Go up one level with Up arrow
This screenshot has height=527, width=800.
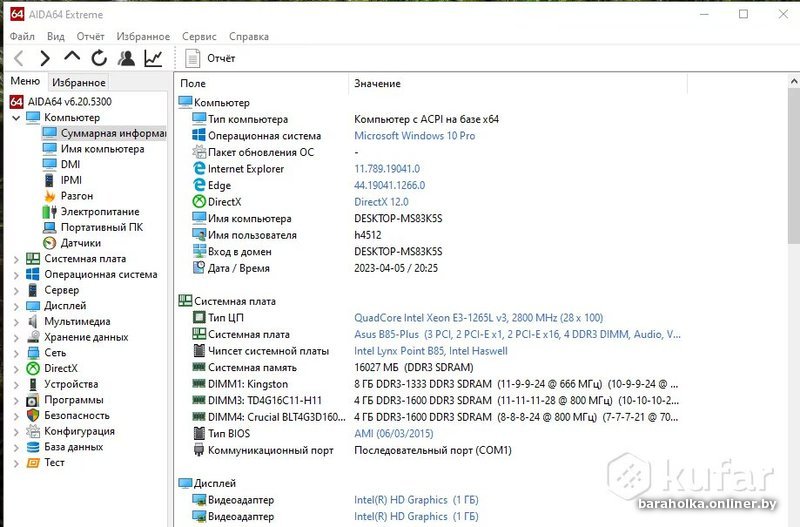coord(72,58)
